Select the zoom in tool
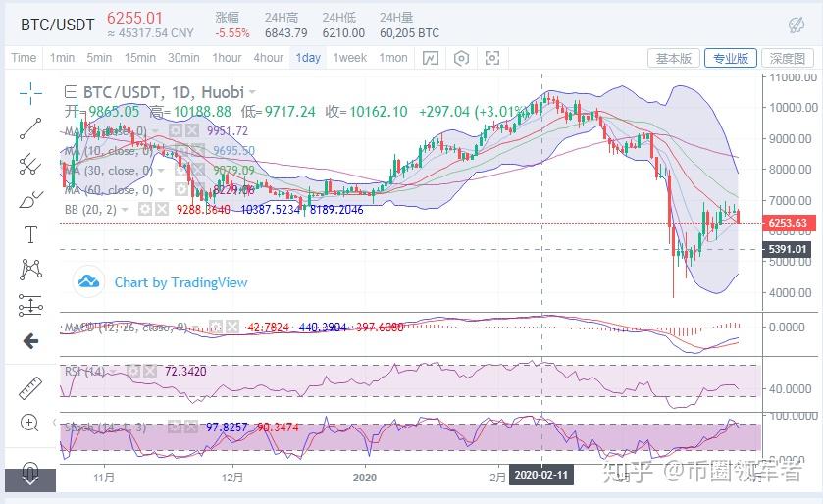Screen dimensions: 823x504 pyautogui.click(x=29, y=423)
